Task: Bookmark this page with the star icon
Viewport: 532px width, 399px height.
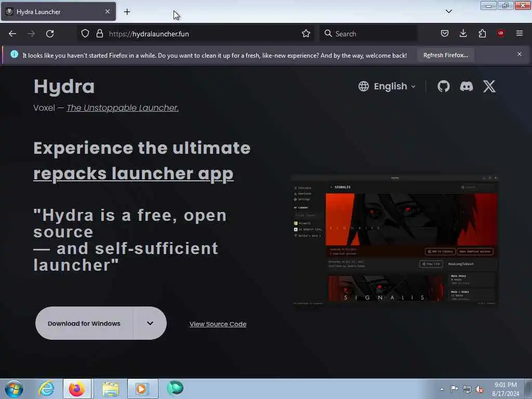Action: 306,33
